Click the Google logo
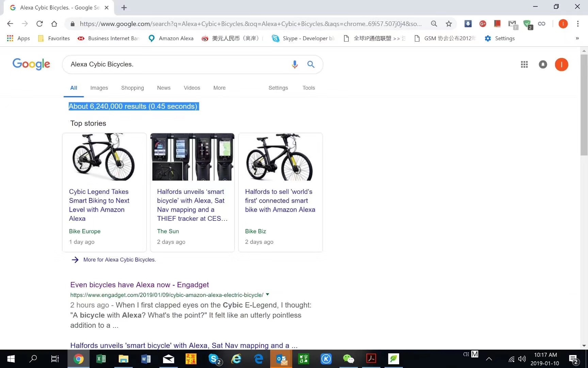This screenshot has width=588, height=368. click(x=31, y=64)
